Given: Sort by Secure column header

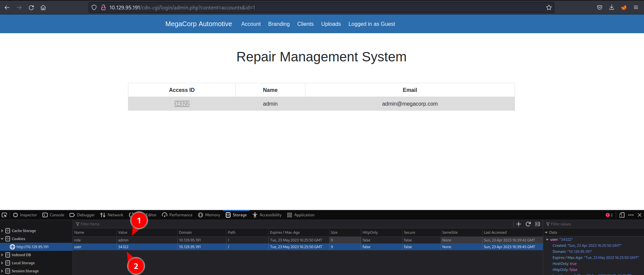Looking at the screenshot, I should [x=422, y=232].
